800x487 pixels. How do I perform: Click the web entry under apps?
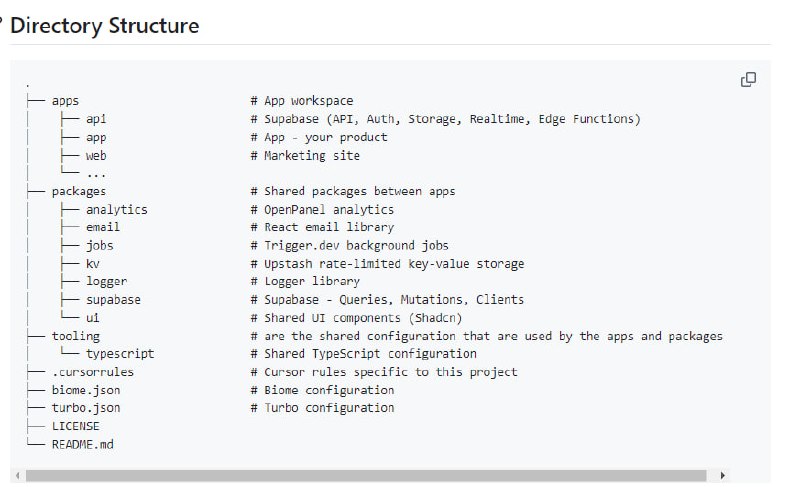pos(96,155)
